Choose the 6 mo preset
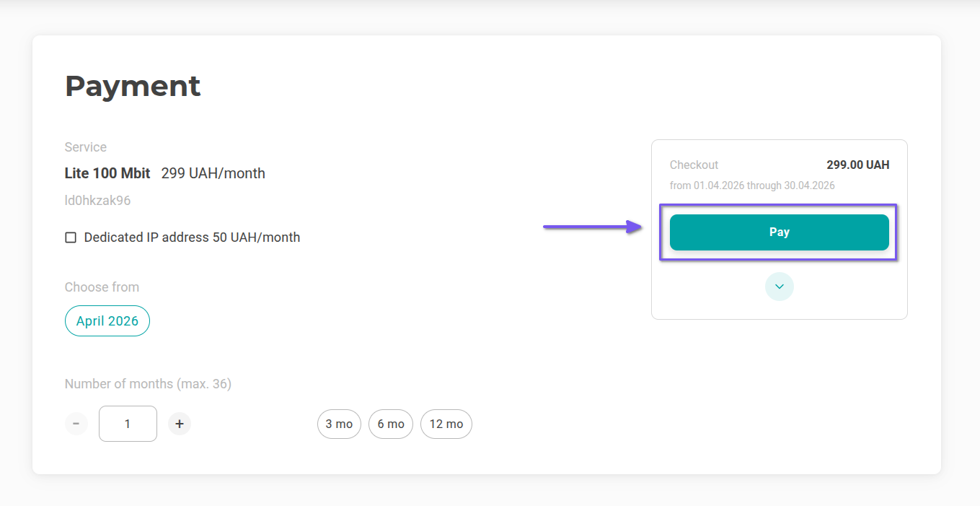Viewport: 980px width, 506px height. pyautogui.click(x=390, y=424)
